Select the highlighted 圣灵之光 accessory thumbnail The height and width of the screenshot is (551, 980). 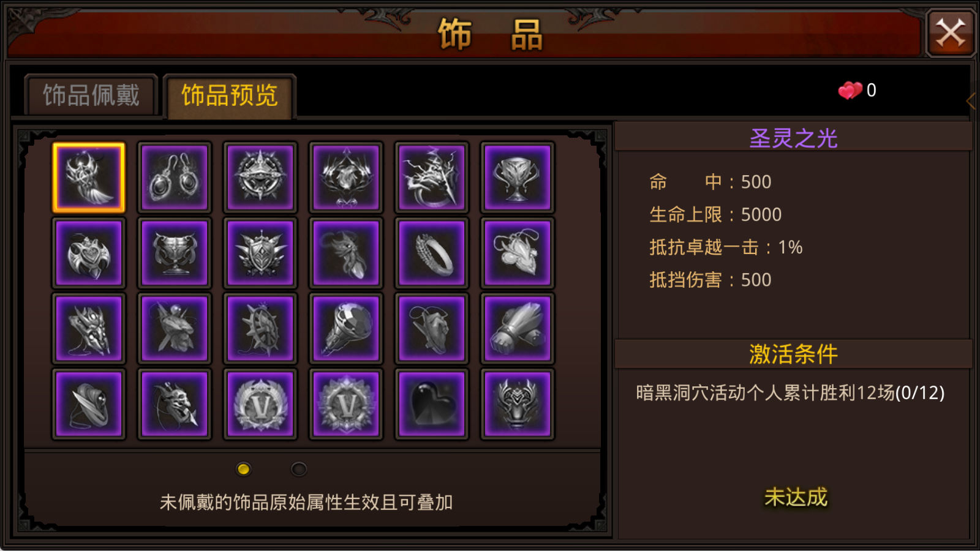click(x=89, y=178)
